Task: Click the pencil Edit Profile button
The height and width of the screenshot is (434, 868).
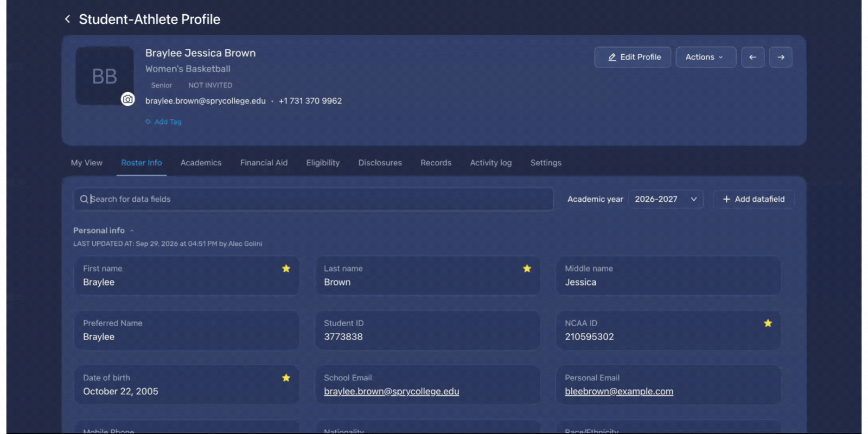Action: point(633,57)
